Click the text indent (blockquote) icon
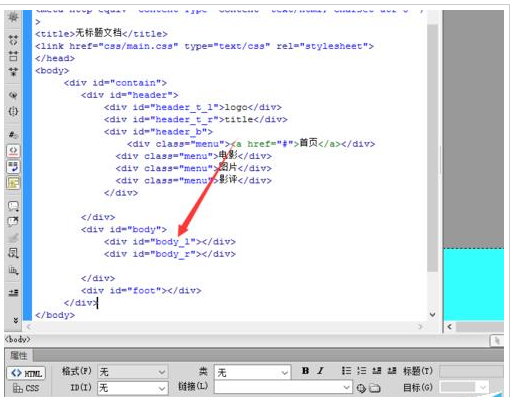The height and width of the screenshot is (397, 510). [x=392, y=371]
